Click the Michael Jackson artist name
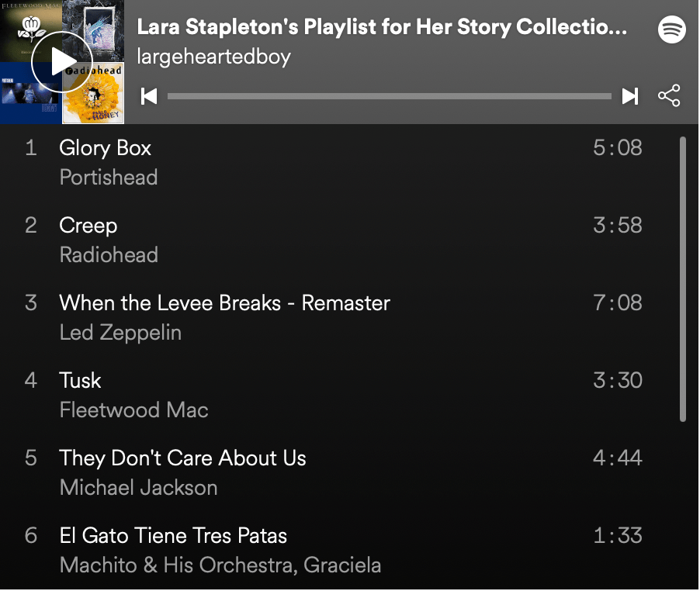 point(138,488)
